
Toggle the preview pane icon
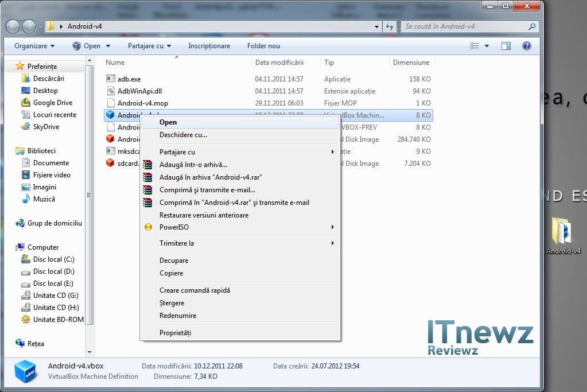click(506, 46)
